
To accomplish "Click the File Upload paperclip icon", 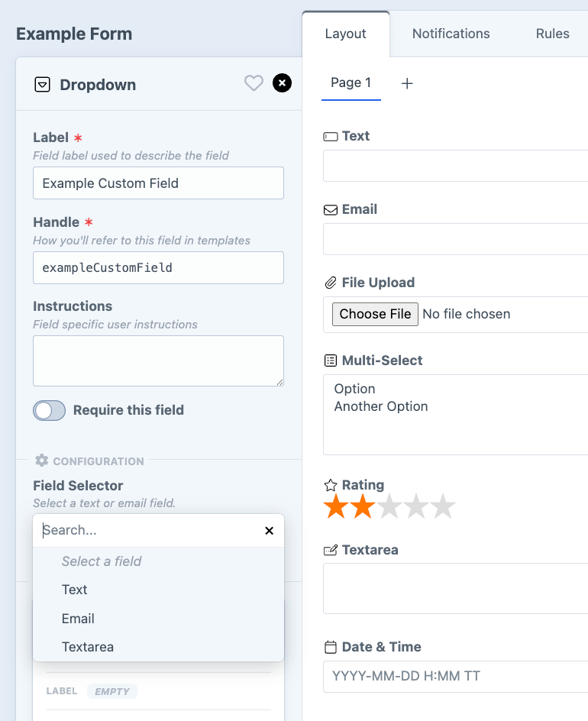I will tap(331, 283).
